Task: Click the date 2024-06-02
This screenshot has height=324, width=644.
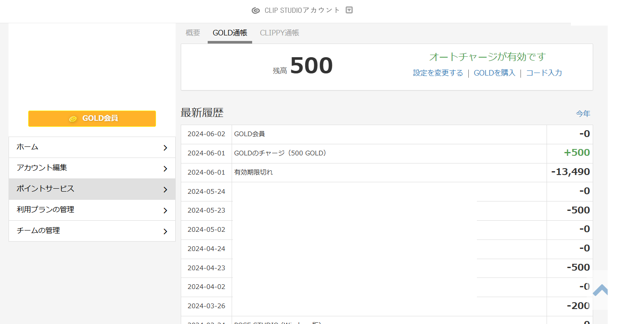Action: [x=206, y=134]
